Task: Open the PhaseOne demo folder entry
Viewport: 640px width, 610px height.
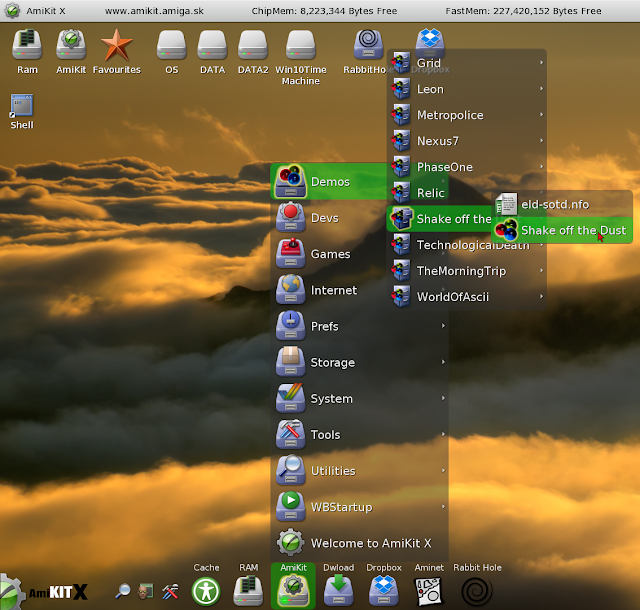Action: [467, 167]
